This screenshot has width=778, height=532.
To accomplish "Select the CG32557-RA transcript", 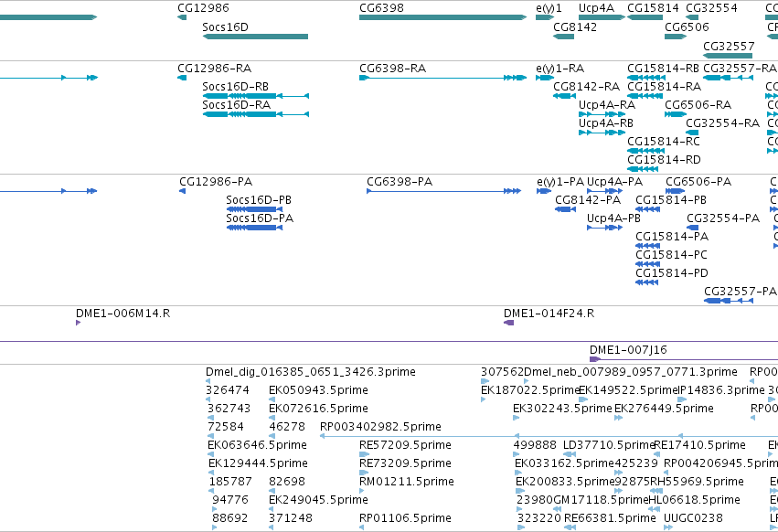I will pos(728,78).
